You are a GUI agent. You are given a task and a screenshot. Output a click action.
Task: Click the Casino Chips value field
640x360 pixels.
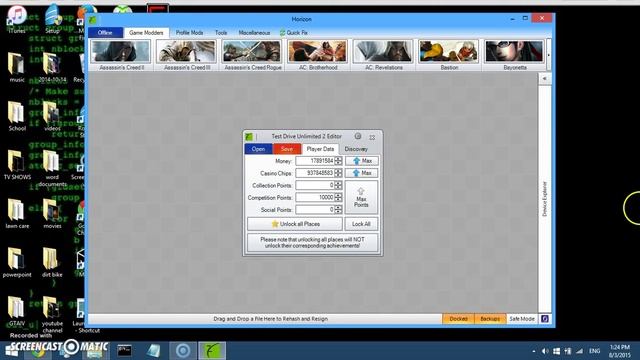pos(315,173)
